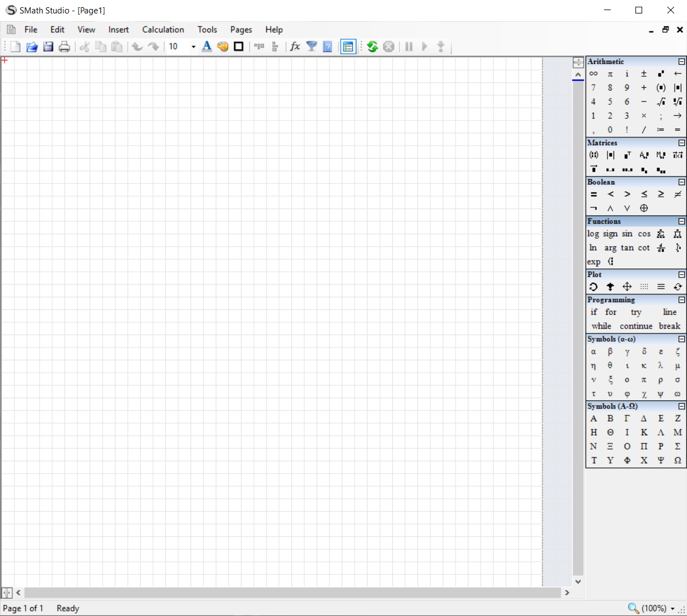Collapse the Arithmetic palette

681,61
